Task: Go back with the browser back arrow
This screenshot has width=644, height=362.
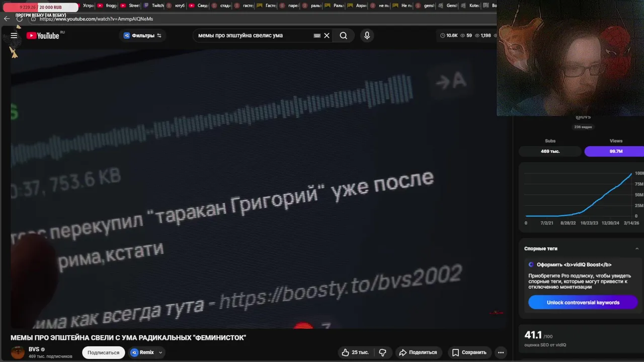Action: coord(7,19)
